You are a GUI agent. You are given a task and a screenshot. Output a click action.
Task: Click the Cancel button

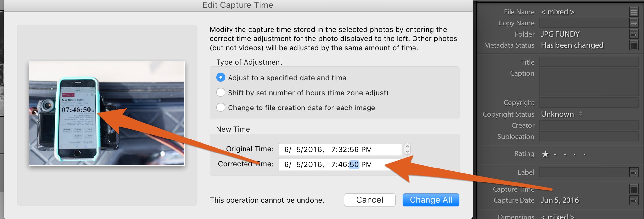(370, 200)
